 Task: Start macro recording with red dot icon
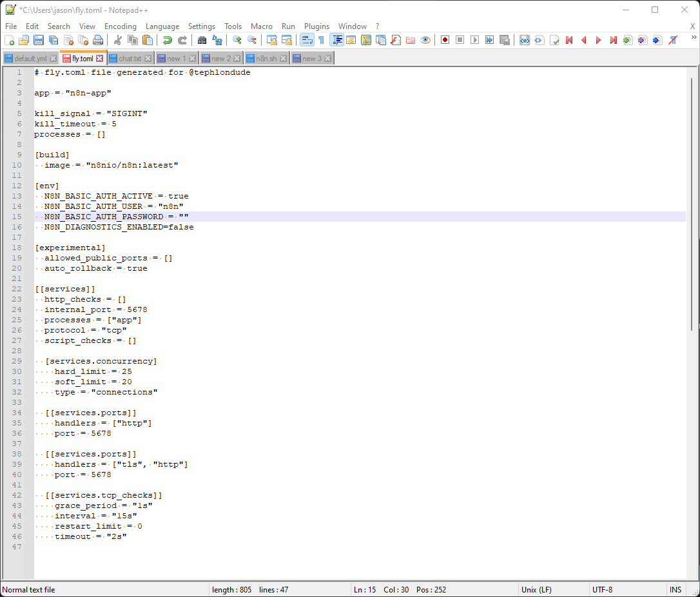click(445, 40)
